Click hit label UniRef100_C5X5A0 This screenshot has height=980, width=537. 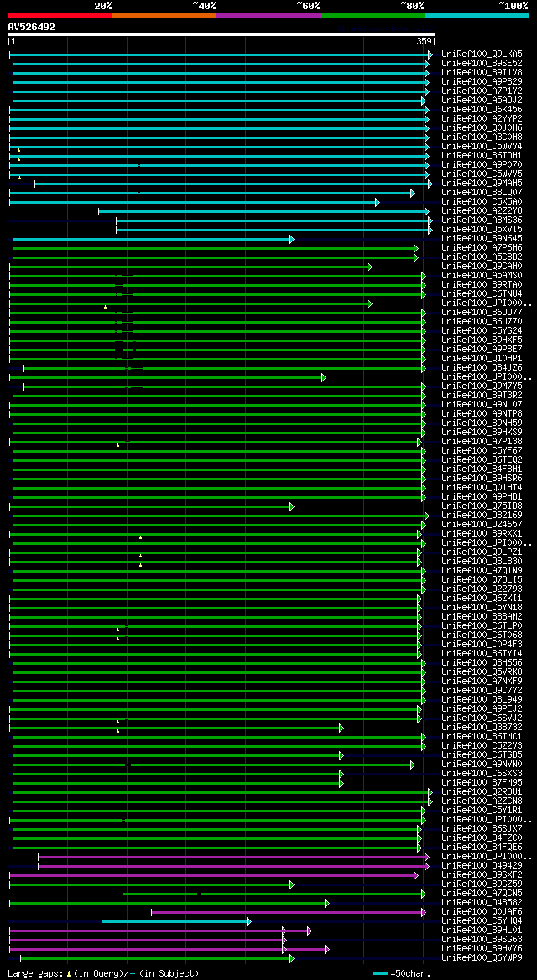coord(482,202)
